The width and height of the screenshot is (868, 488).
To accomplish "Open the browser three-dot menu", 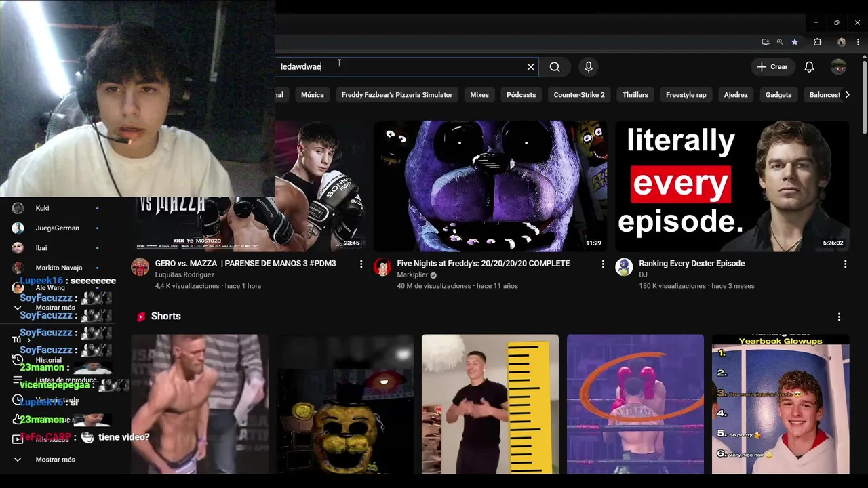I will (x=859, y=42).
